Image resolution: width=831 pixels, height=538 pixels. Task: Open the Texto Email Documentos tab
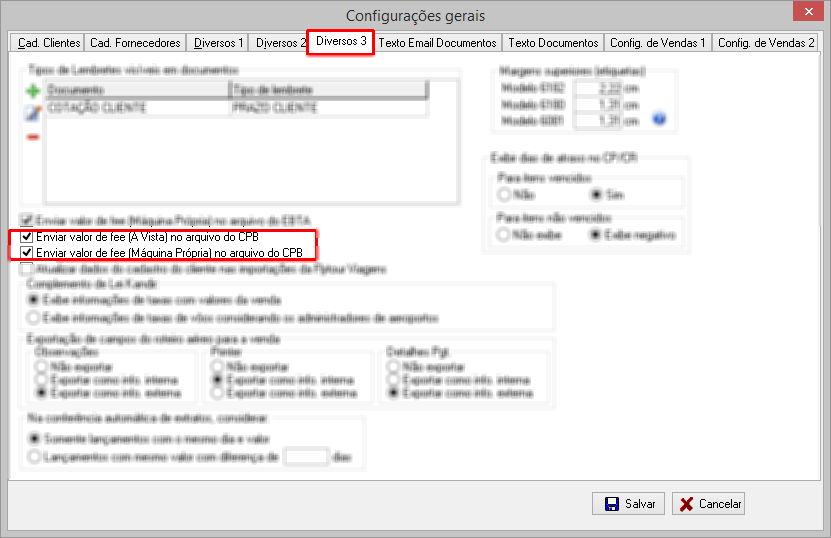point(437,43)
